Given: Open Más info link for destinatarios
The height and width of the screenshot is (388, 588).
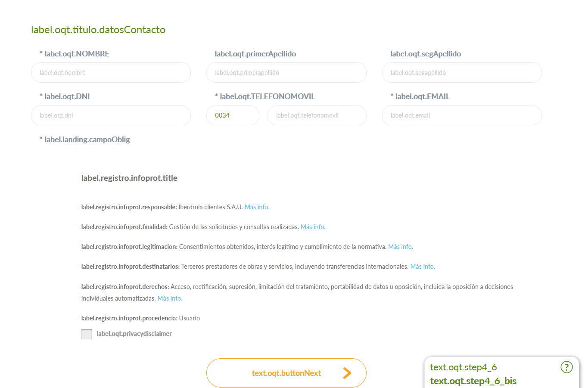Looking at the screenshot, I should pyautogui.click(x=423, y=267).
